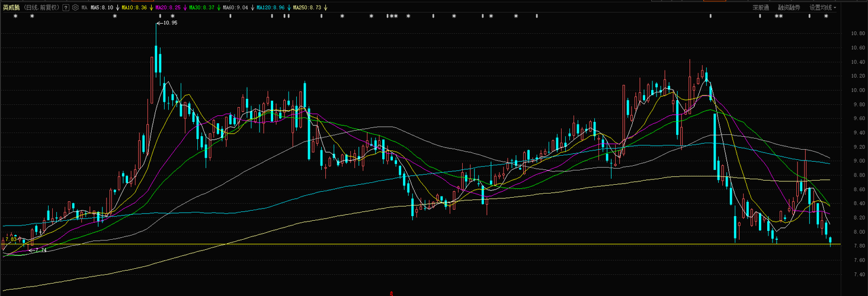
Task: Click 7.80 on the price axis
Action: [859, 246]
